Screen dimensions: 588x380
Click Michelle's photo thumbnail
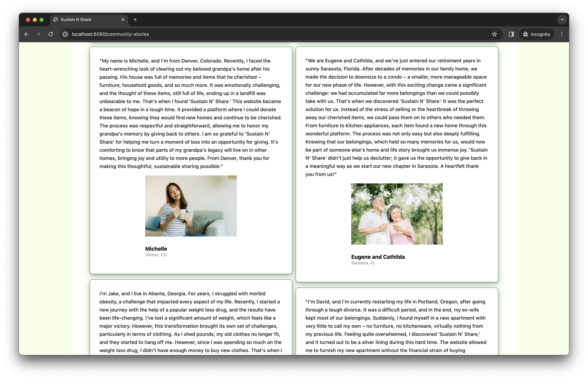pos(191,206)
